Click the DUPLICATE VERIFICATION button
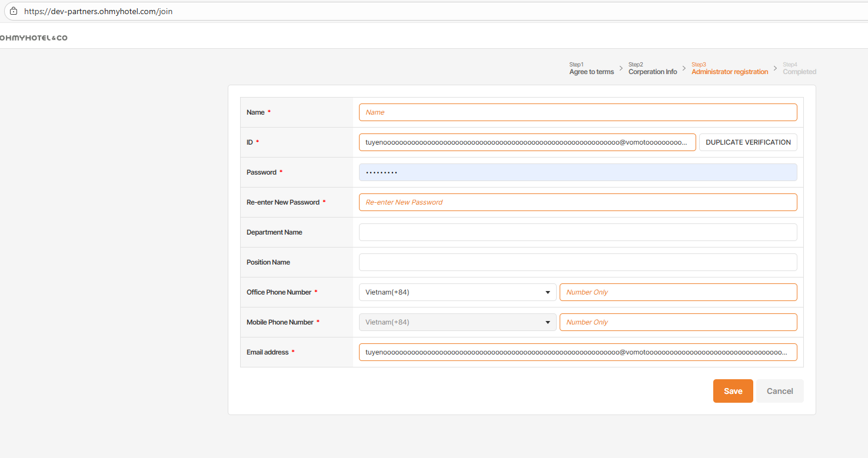 coord(748,142)
